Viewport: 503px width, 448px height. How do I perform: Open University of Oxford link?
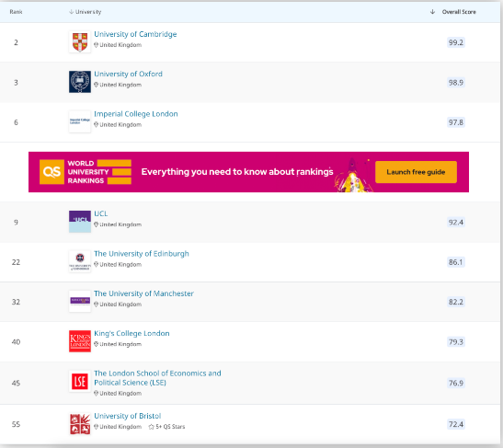129,74
